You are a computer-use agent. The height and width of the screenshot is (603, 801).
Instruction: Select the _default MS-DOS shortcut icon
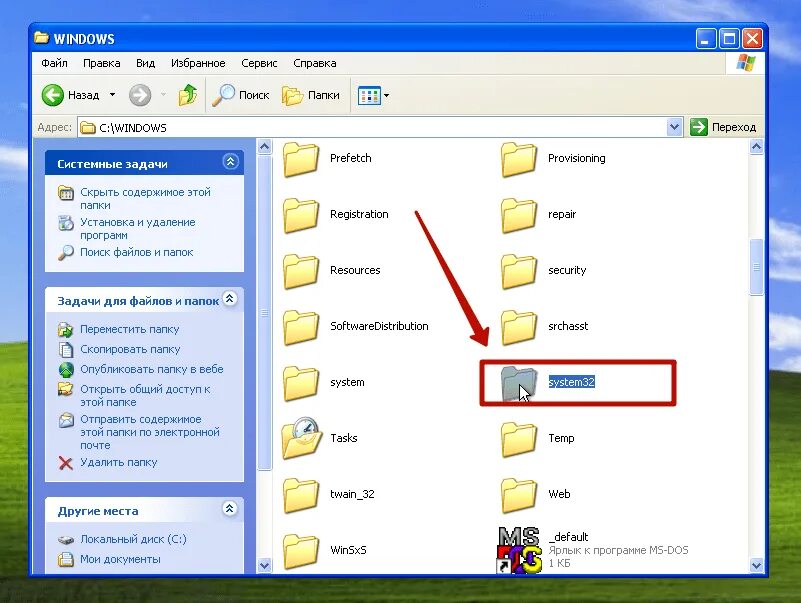tap(519, 550)
